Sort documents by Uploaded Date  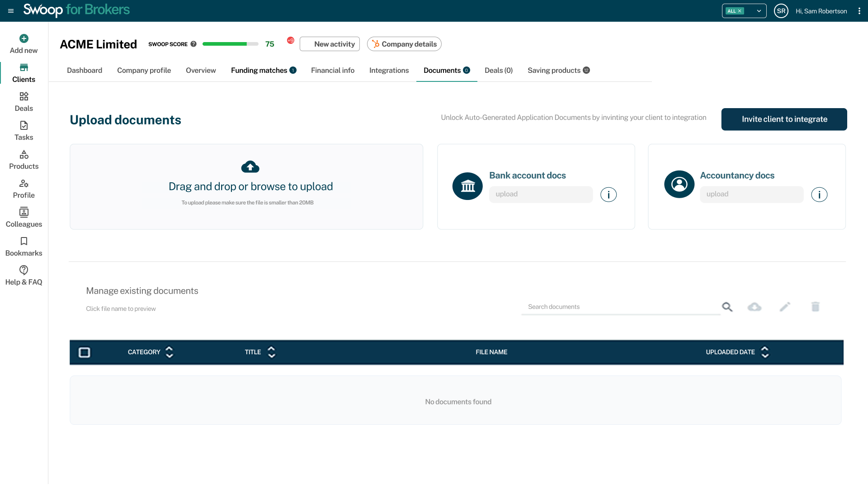(765, 352)
